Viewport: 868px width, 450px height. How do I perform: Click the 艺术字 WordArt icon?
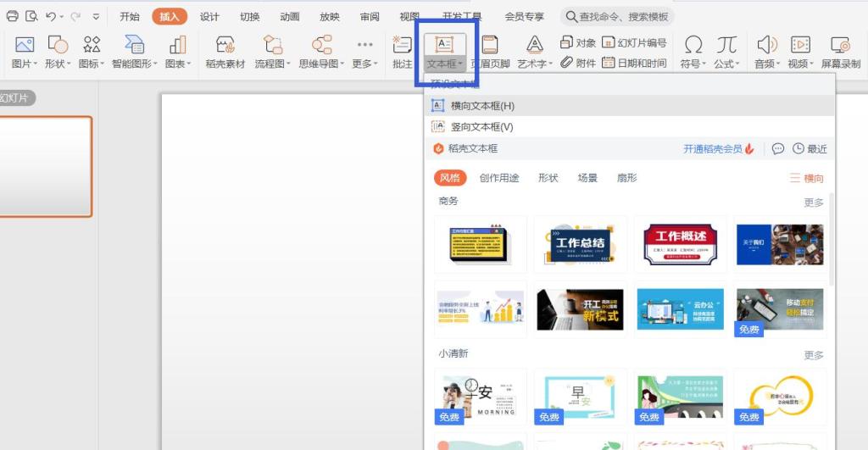pos(534,47)
